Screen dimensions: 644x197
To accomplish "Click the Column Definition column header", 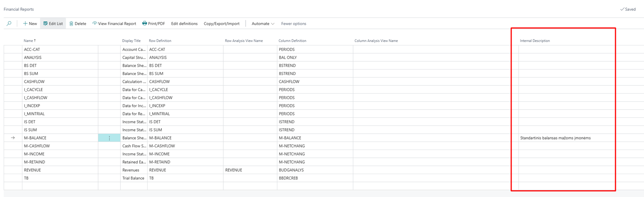I will tap(292, 41).
